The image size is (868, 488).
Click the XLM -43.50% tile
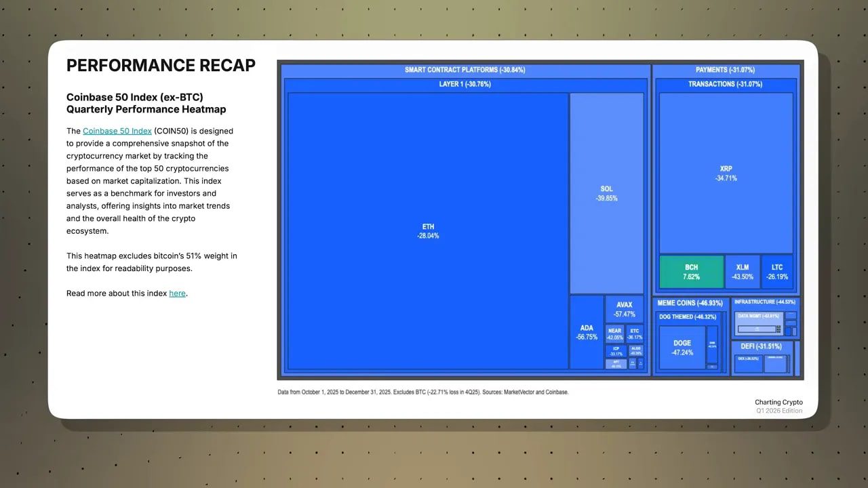pos(742,271)
